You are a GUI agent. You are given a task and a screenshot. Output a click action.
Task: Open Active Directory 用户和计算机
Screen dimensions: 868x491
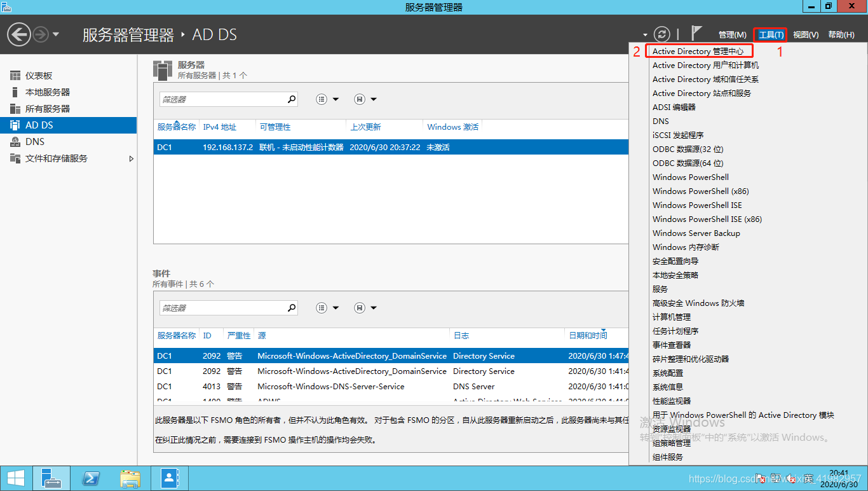[705, 65]
